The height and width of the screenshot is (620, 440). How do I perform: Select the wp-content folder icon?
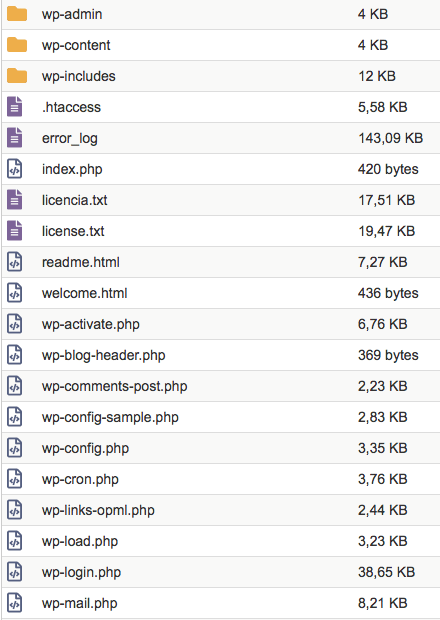pyautogui.click(x=17, y=45)
